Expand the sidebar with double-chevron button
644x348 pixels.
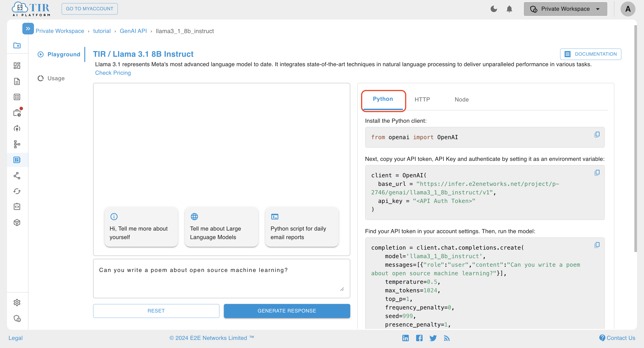(28, 28)
